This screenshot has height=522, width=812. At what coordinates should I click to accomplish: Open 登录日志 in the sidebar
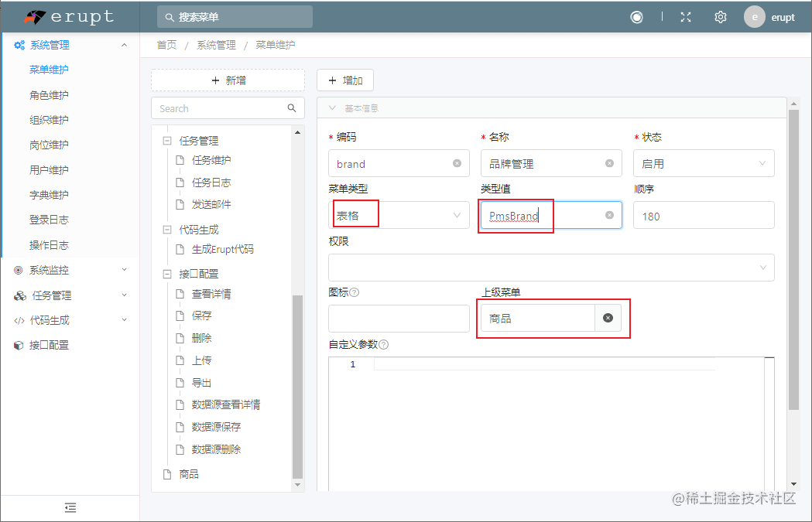49,220
